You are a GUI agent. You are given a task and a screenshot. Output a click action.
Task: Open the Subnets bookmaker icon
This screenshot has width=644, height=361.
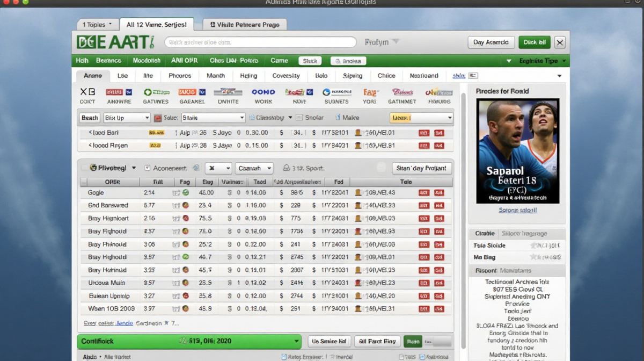[336, 96]
